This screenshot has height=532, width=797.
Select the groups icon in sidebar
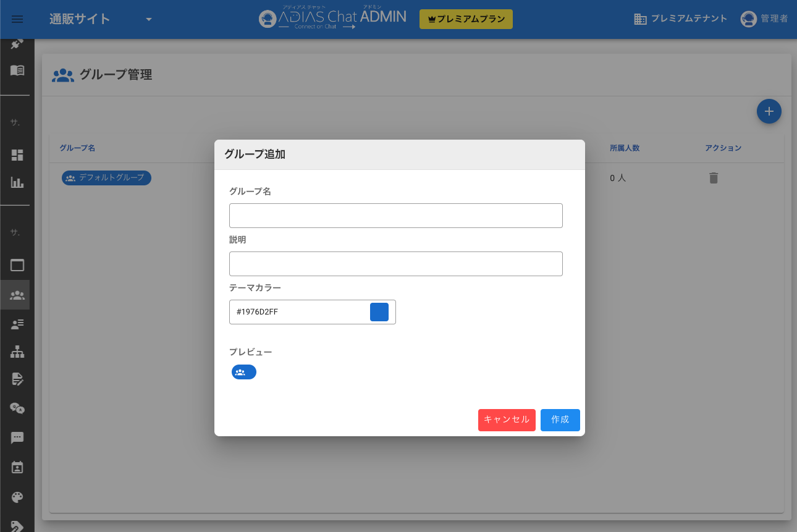point(17,295)
